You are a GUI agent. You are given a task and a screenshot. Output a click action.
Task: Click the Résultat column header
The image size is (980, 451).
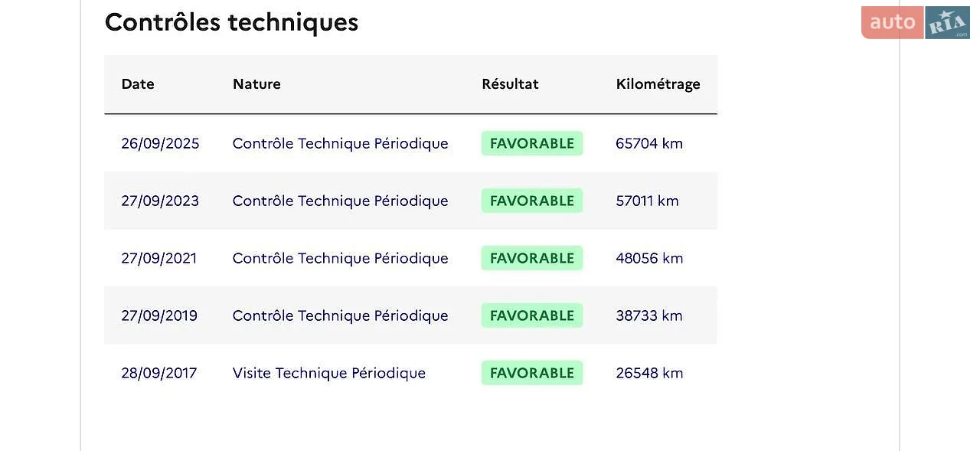pyautogui.click(x=510, y=84)
